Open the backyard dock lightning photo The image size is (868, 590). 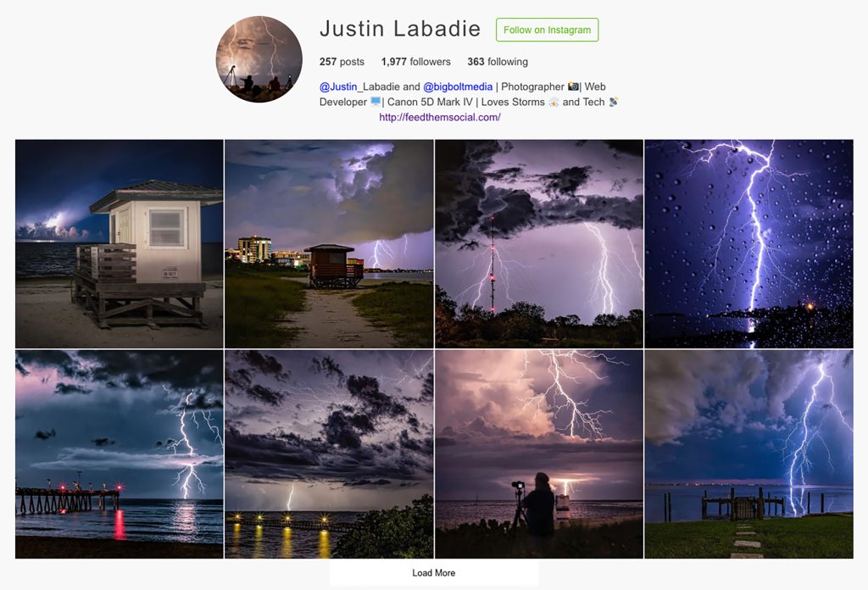pos(749,454)
